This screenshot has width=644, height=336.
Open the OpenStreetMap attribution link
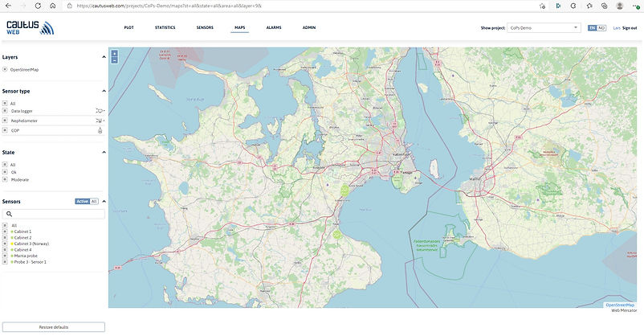pyautogui.click(x=620, y=305)
